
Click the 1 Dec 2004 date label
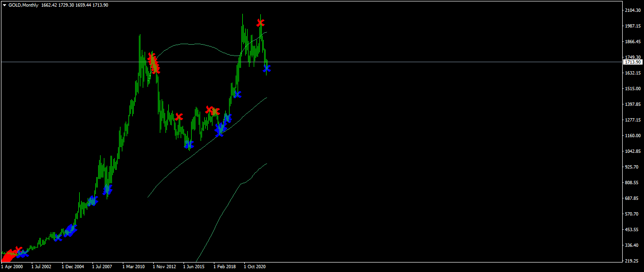coord(73,267)
